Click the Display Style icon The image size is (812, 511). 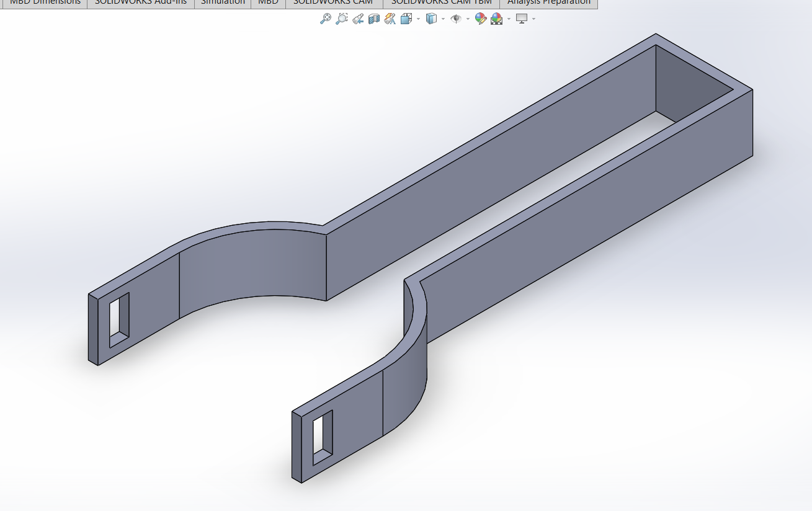431,19
